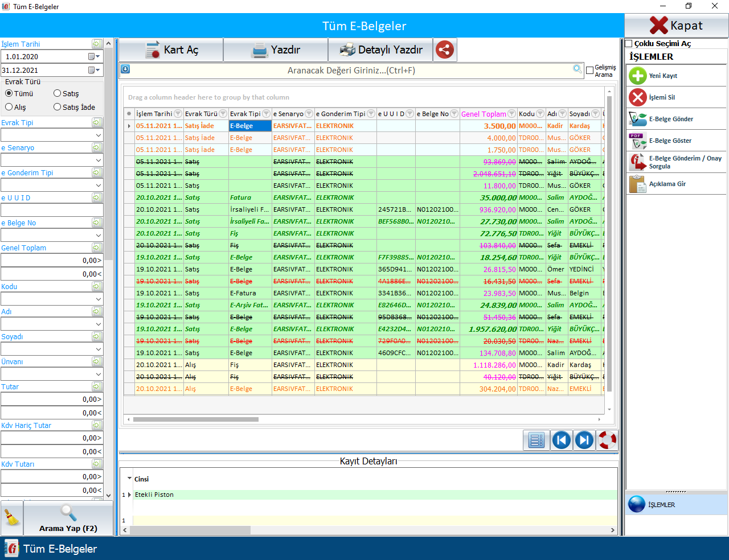Viewport: 729px width, 560px height.
Task: Click the red X İşlemi Sil icon
Action: (637, 97)
